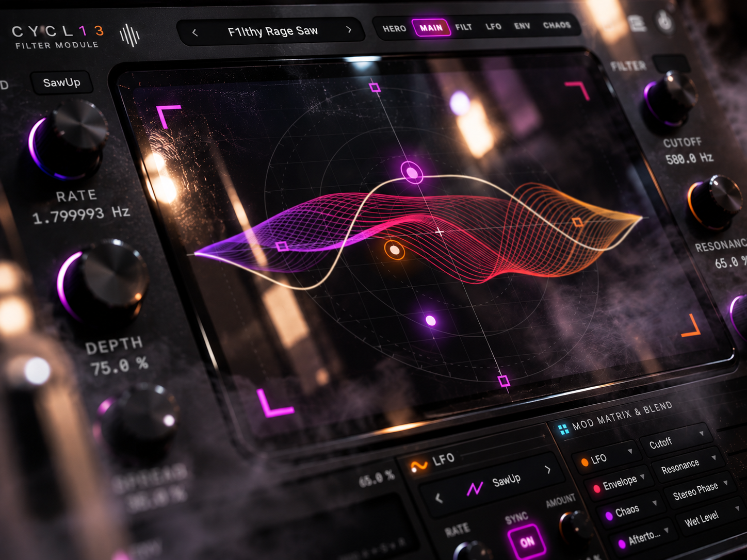Go to the previous preset arrow

(x=194, y=32)
